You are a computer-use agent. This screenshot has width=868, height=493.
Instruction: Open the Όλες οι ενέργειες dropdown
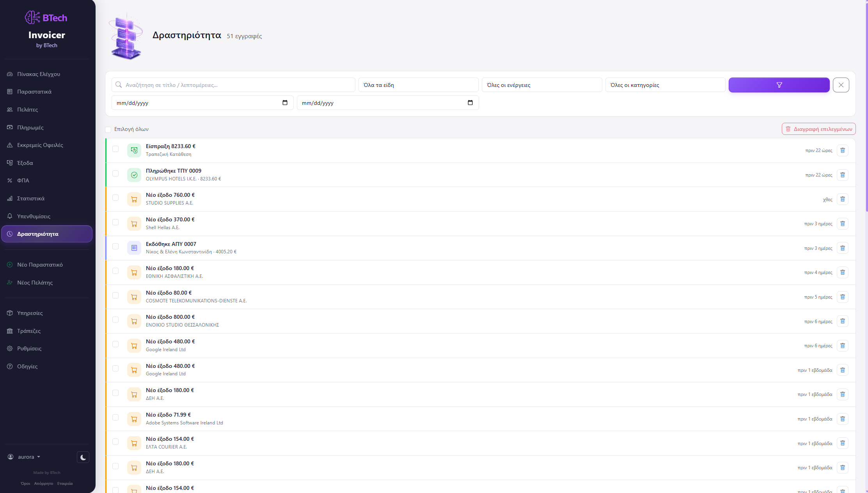point(541,85)
